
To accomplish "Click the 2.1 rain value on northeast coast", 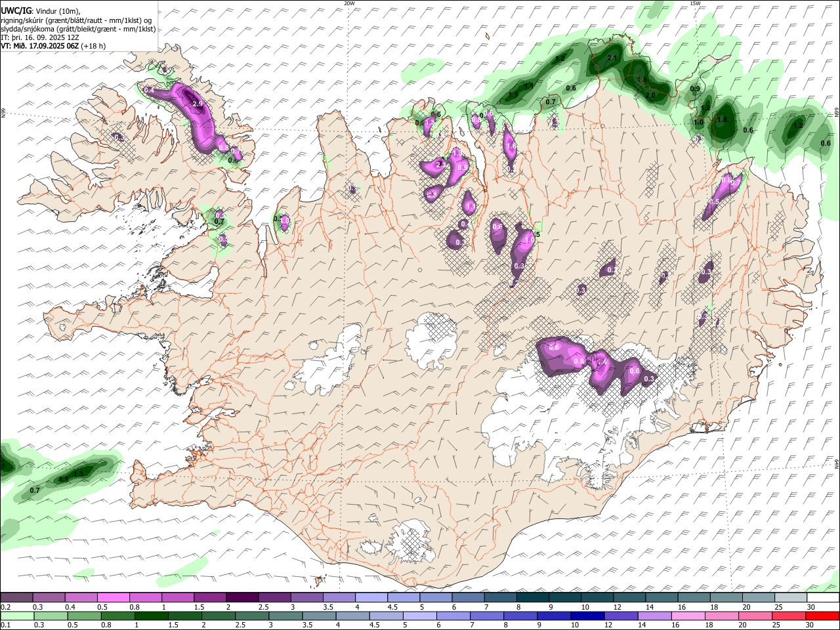I will tap(613, 58).
